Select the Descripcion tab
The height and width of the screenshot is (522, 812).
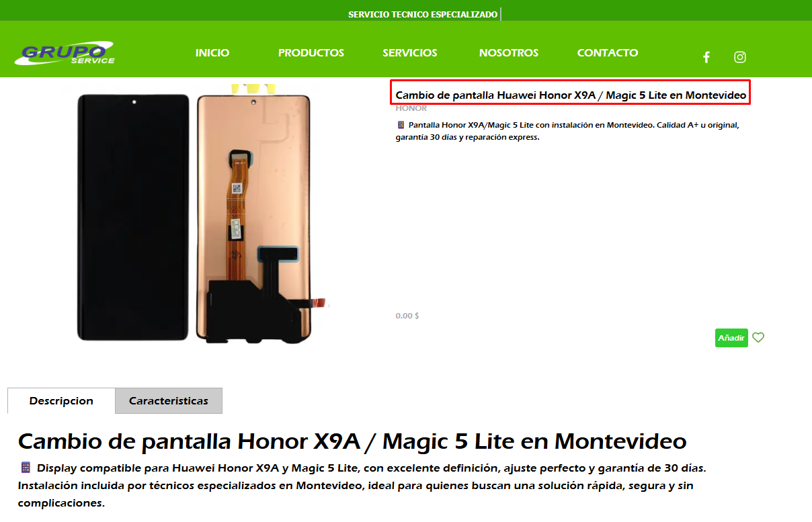coord(61,401)
